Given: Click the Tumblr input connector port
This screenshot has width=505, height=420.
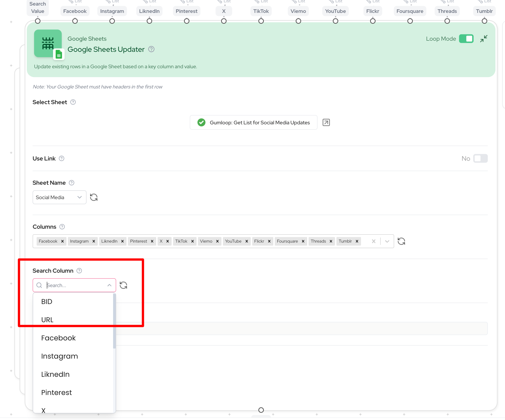Looking at the screenshot, I should [484, 21].
